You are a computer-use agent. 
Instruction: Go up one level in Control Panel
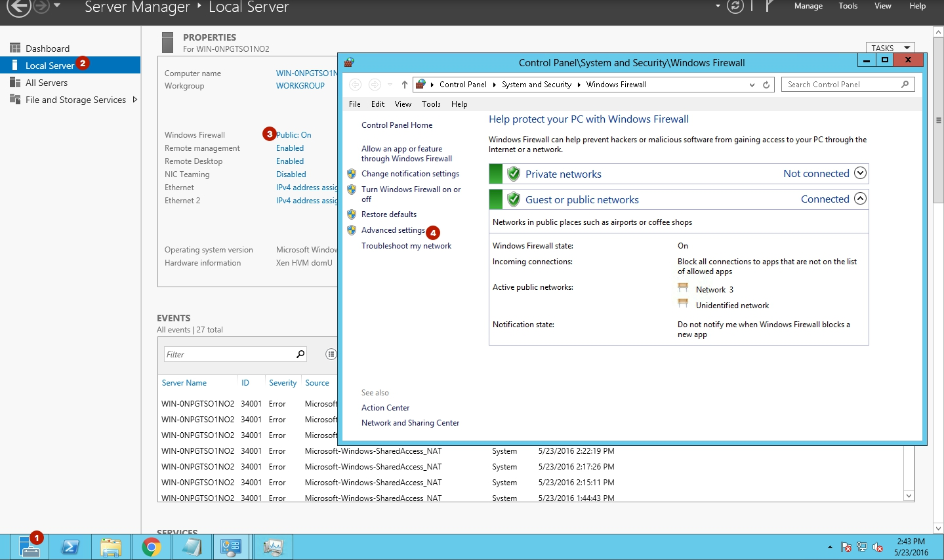(x=405, y=85)
